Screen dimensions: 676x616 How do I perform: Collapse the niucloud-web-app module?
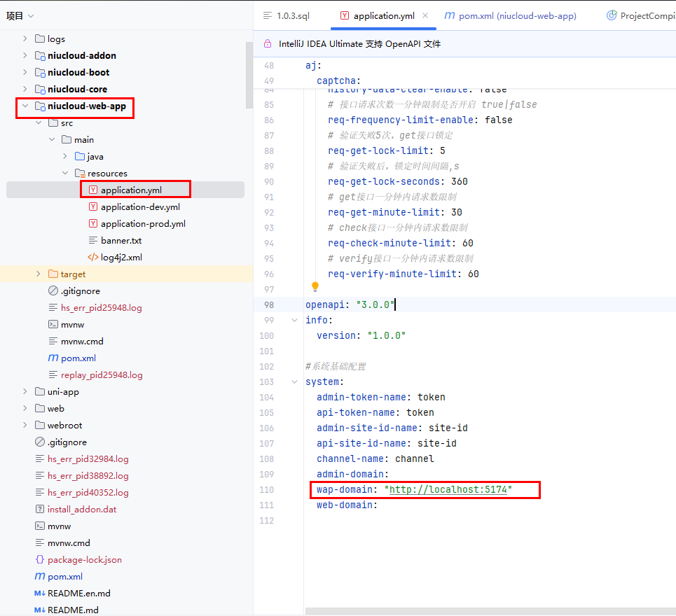(25, 106)
